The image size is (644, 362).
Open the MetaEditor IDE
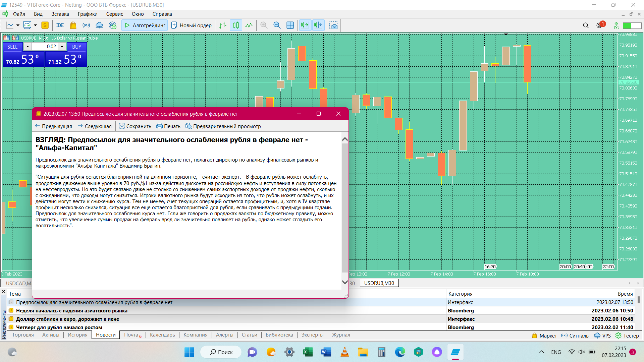[60, 25]
